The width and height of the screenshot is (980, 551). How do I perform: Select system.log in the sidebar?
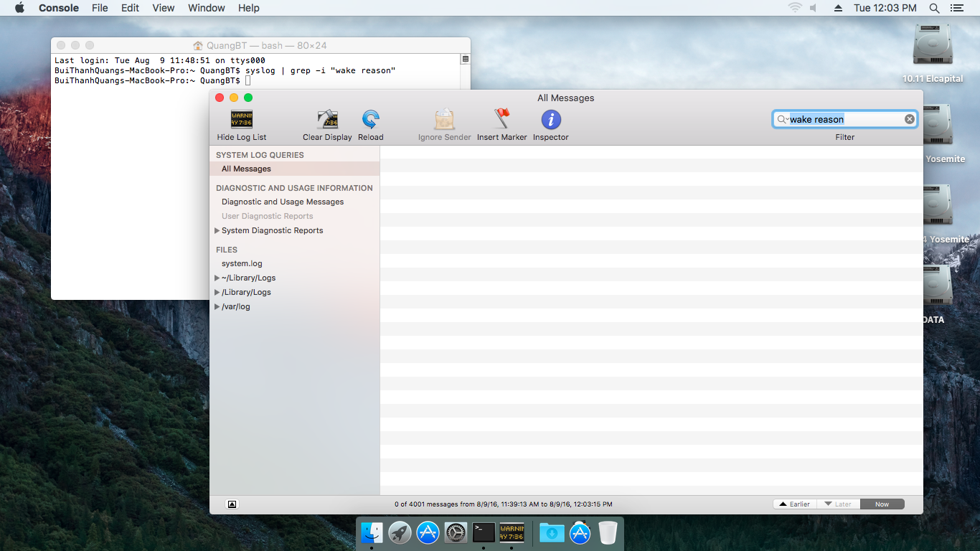(x=242, y=264)
